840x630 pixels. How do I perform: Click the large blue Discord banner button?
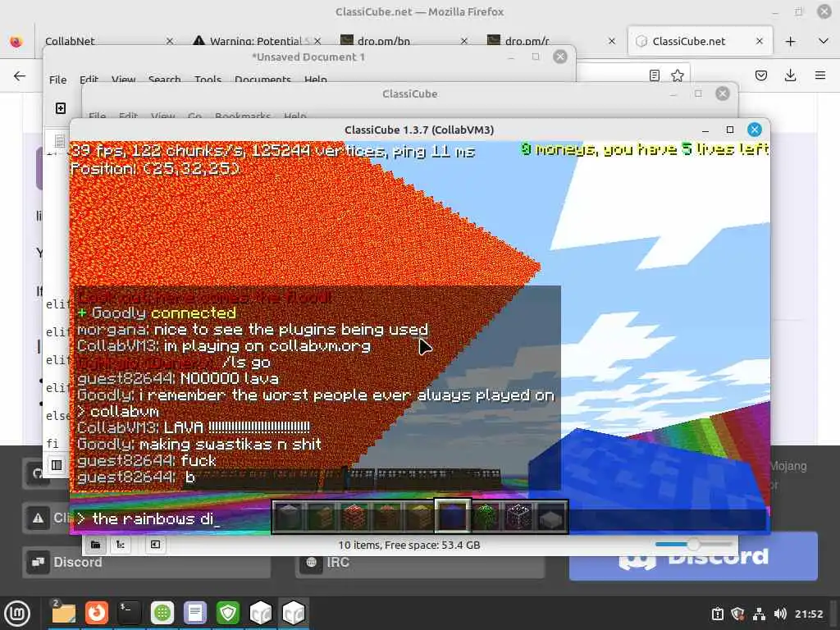693,557
